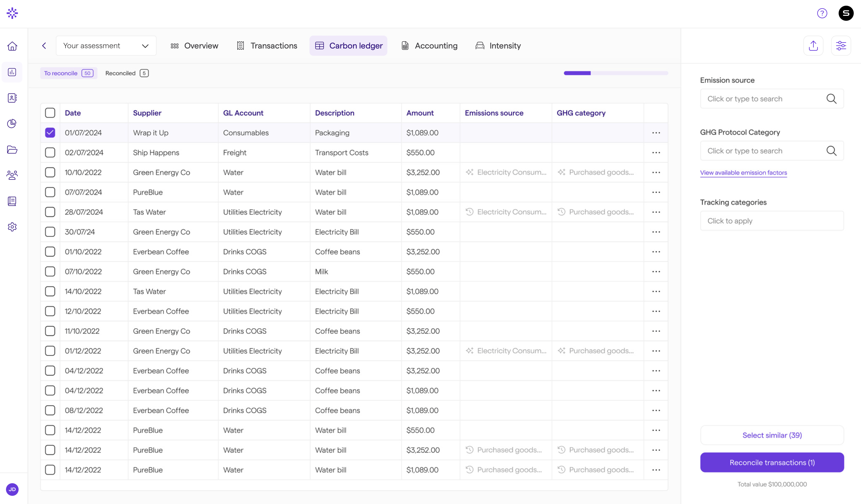Image resolution: width=861 pixels, height=504 pixels.
Task: Expand the Your assessment dropdown
Action: (x=106, y=46)
